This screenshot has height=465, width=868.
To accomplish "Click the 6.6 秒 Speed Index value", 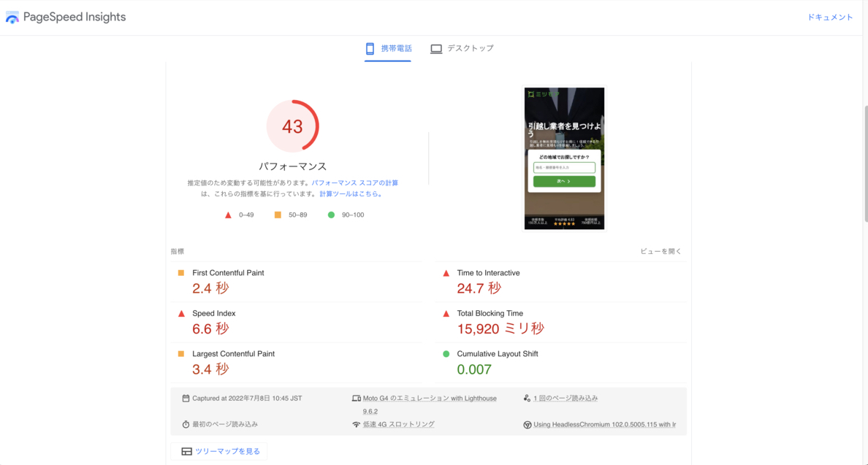I will [x=210, y=328].
